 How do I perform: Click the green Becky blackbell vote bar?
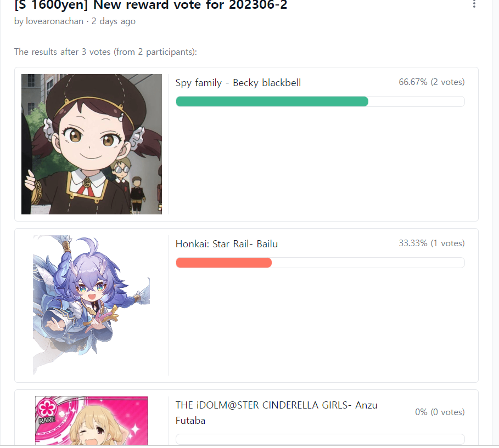click(x=272, y=101)
